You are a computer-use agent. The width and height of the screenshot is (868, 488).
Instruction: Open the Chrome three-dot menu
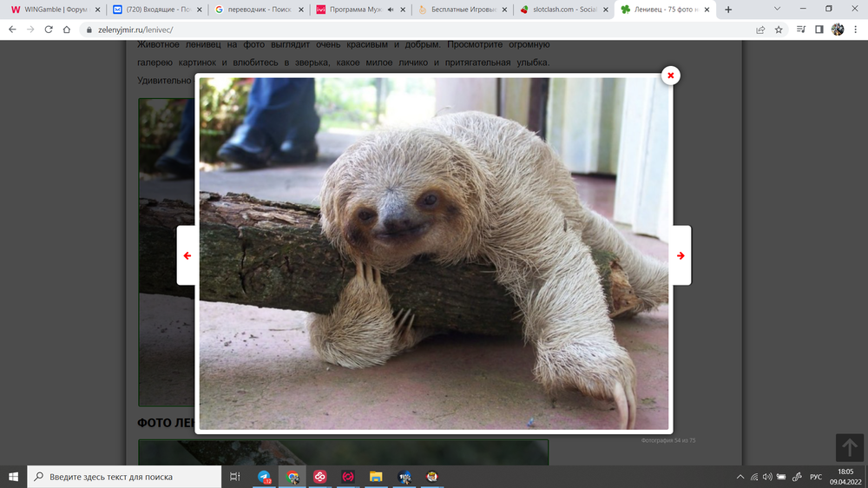coord(856,29)
